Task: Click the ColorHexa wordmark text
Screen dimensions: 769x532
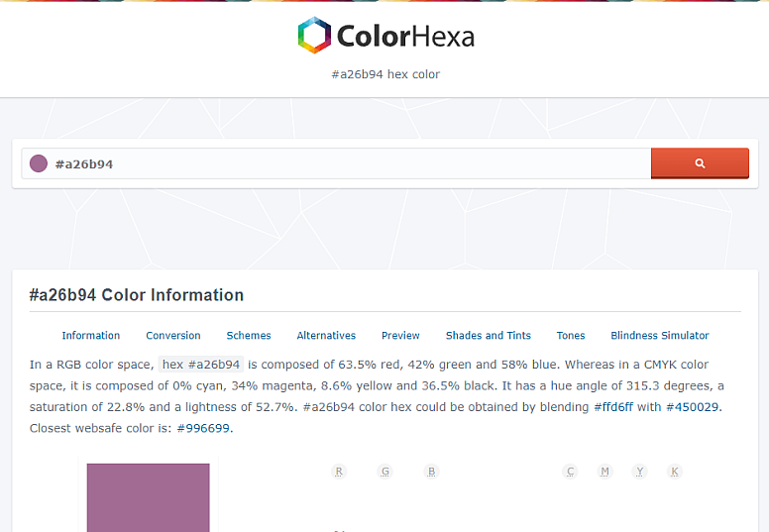Action: click(405, 37)
